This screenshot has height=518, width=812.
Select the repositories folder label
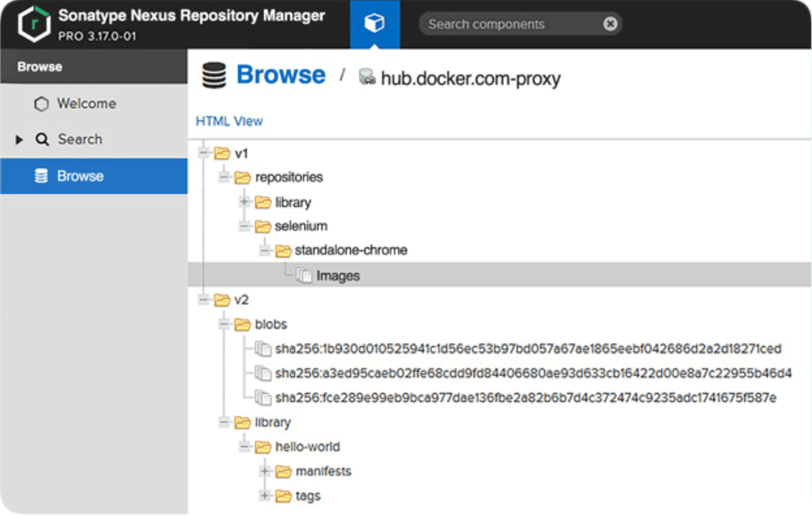click(289, 177)
